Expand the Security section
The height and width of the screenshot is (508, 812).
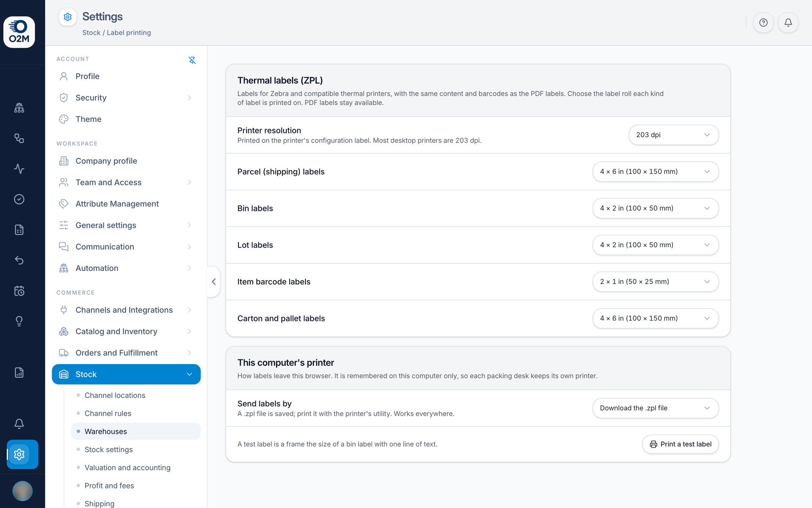click(x=126, y=98)
